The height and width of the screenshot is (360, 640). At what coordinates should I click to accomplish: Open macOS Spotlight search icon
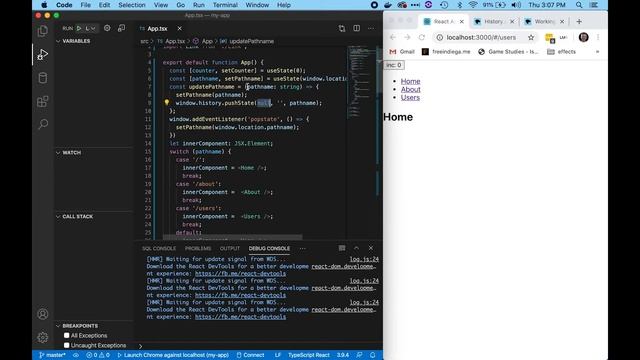(579, 5)
